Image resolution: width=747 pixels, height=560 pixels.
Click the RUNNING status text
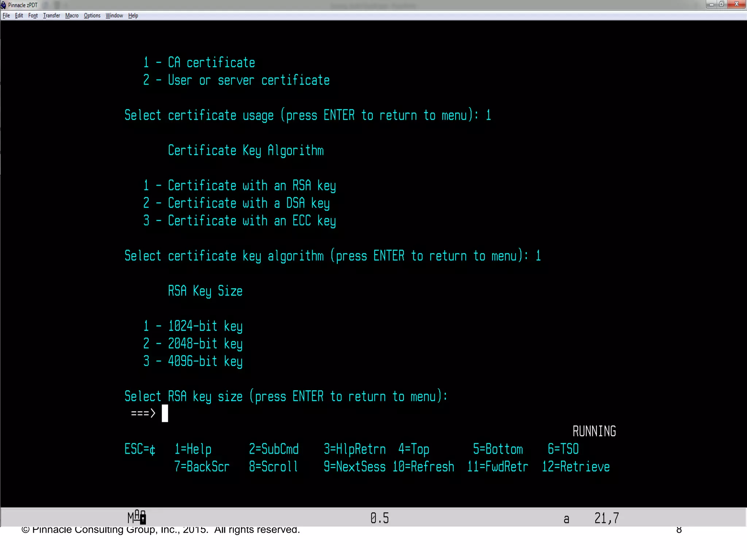[x=594, y=431]
